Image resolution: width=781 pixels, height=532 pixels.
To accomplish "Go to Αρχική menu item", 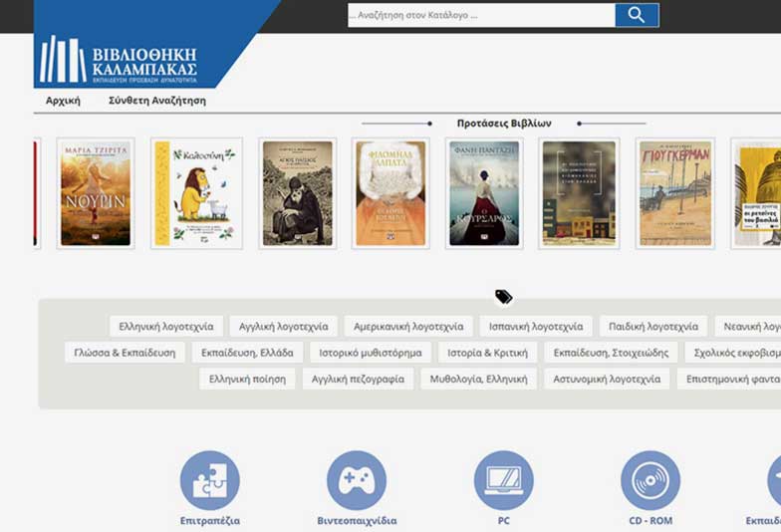I will pos(63,100).
